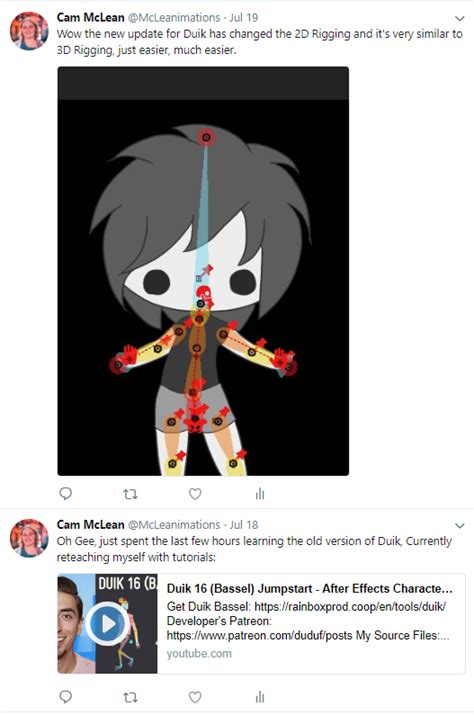Open the Jul 18 tweet options chevron
This screenshot has height=715, width=474.
tap(459, 525)
